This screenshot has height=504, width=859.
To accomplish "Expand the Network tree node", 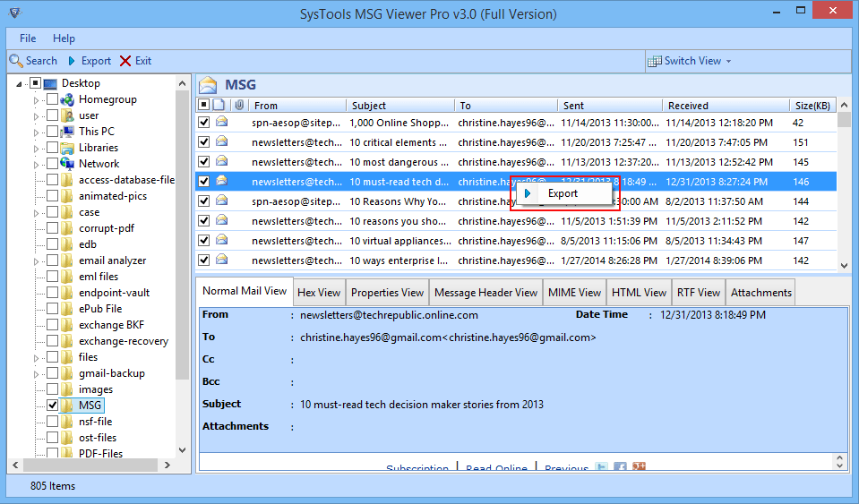I will (36, 164).
